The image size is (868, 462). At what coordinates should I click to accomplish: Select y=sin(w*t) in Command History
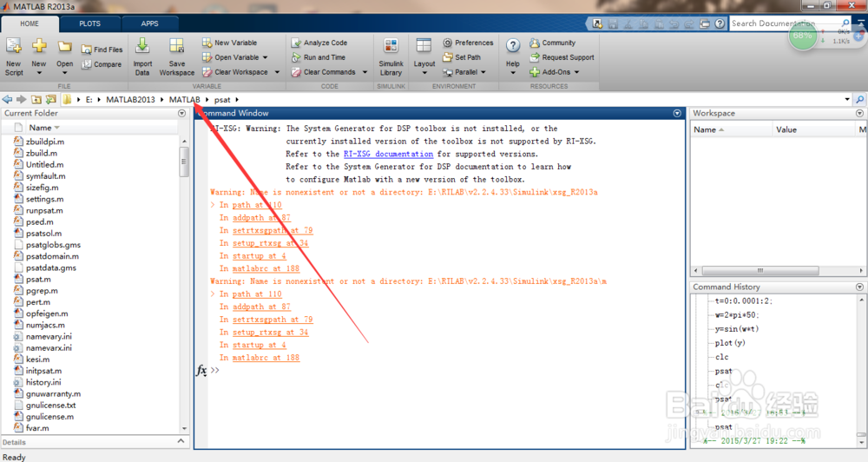737,329
